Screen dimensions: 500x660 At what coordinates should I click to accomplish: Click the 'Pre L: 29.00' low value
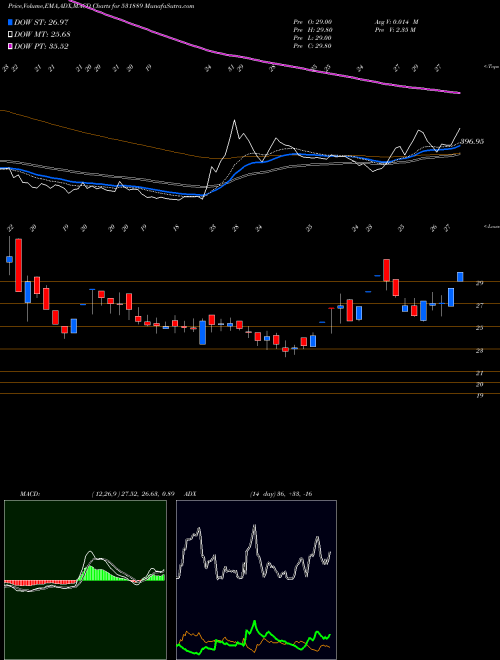click(x=313, y=38)
